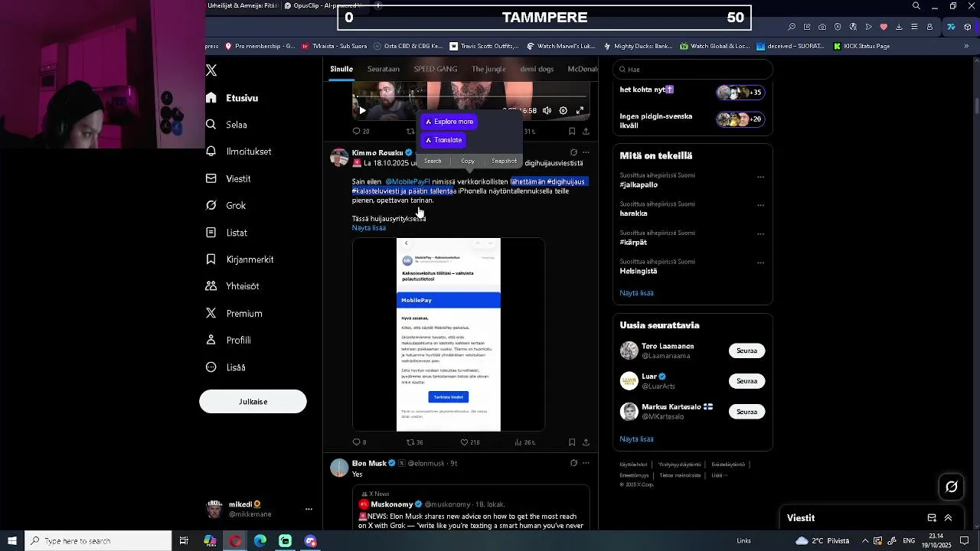Open Grok icon on Elon Musk post
The height and width of the screenshot is (551, 980).
pos(573,463)
